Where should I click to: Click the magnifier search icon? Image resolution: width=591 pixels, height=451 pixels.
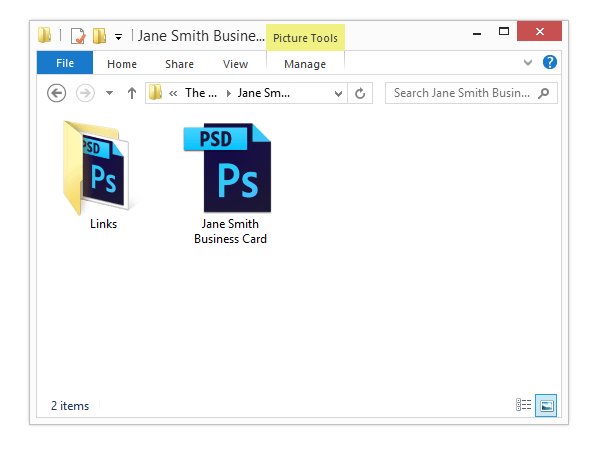coord(544,93)
